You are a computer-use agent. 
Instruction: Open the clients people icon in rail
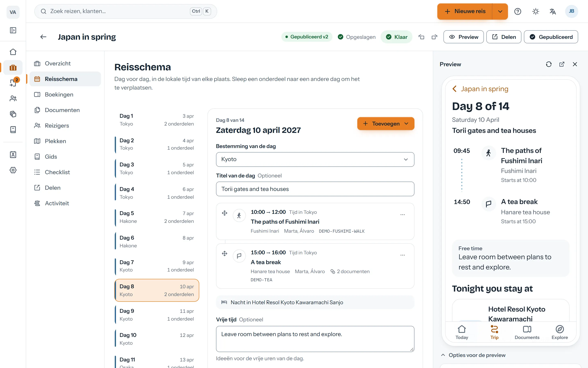[13, 98]
